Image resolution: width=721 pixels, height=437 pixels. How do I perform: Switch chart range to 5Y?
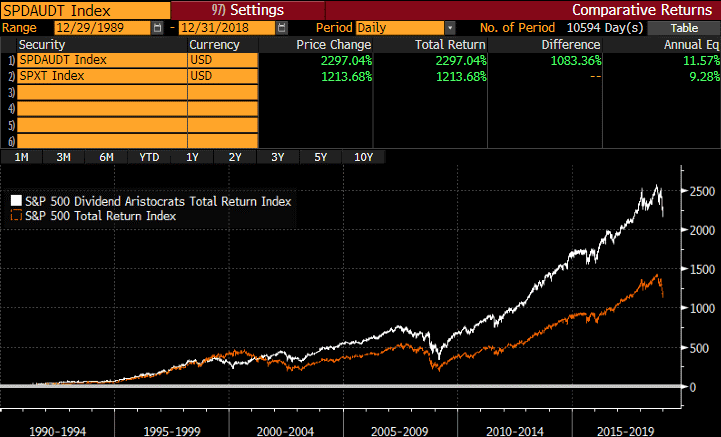(x=320, y=157)
